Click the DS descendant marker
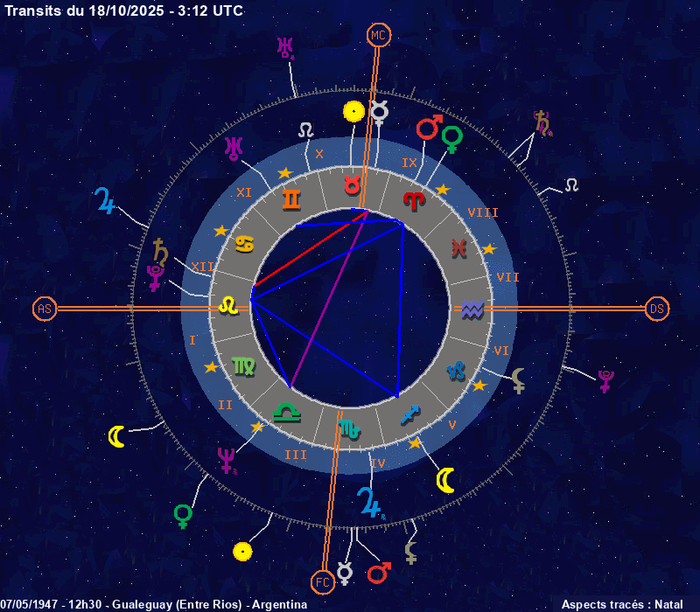700x612 pixels. coord(657,309)
